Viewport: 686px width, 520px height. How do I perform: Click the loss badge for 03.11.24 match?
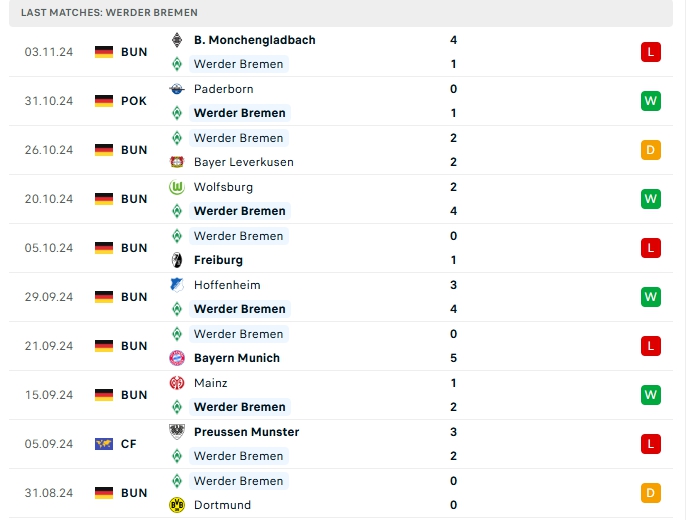(x=651, y=52)
